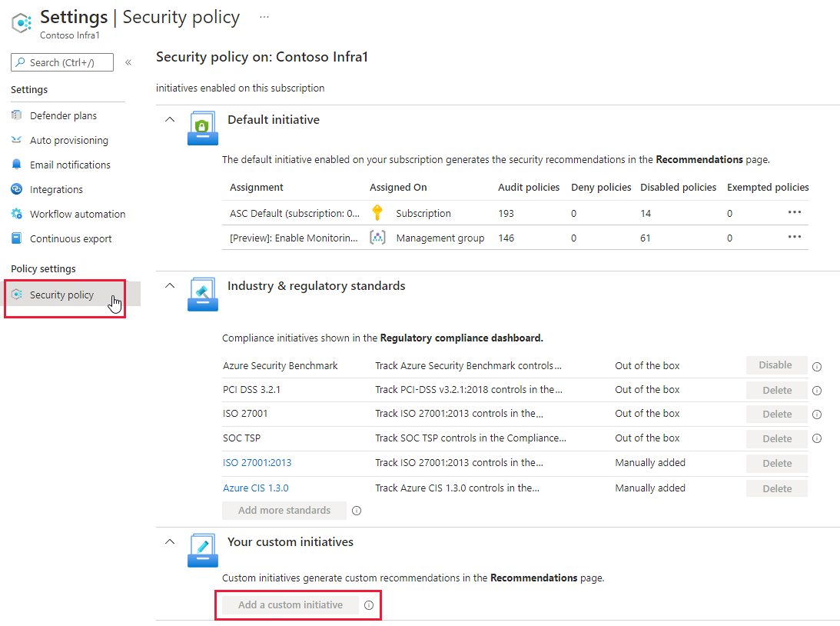This screenshot has width=840, height=626.
Task: Select the Auto provisioning icon in sidebar
Action: [16, 140]
